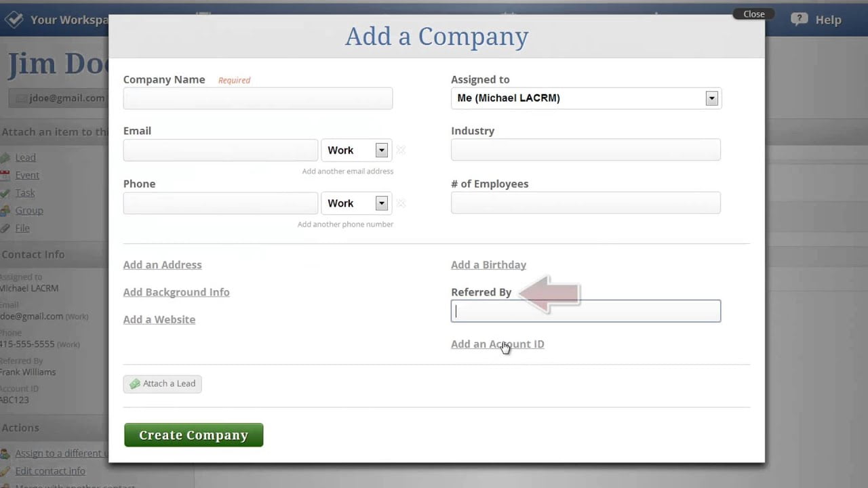This screenshot has width=868, height=488.
Task: Click the Industry text field
Action: (x=585, y=150)
